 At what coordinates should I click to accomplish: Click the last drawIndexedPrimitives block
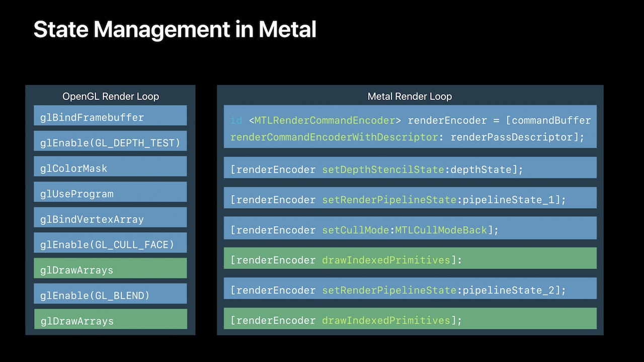[x=409, y=320]
